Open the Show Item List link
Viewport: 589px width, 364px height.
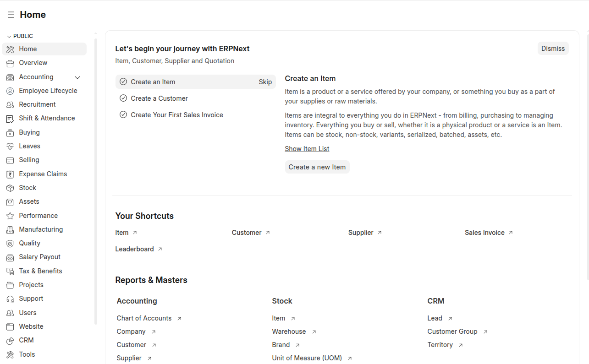coord(307,149)
